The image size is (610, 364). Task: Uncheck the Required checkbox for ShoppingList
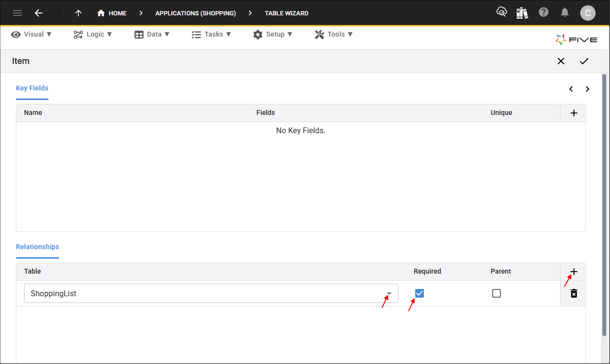tap(419, 293)
